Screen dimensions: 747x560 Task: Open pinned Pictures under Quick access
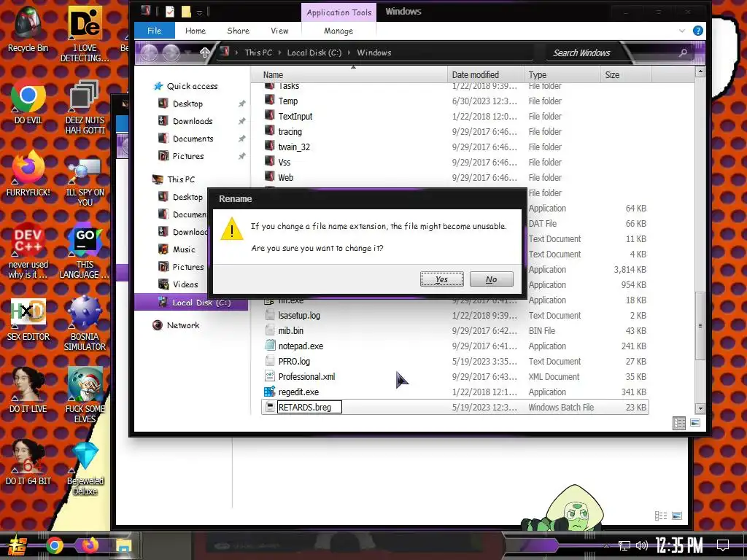coord(188,156)
